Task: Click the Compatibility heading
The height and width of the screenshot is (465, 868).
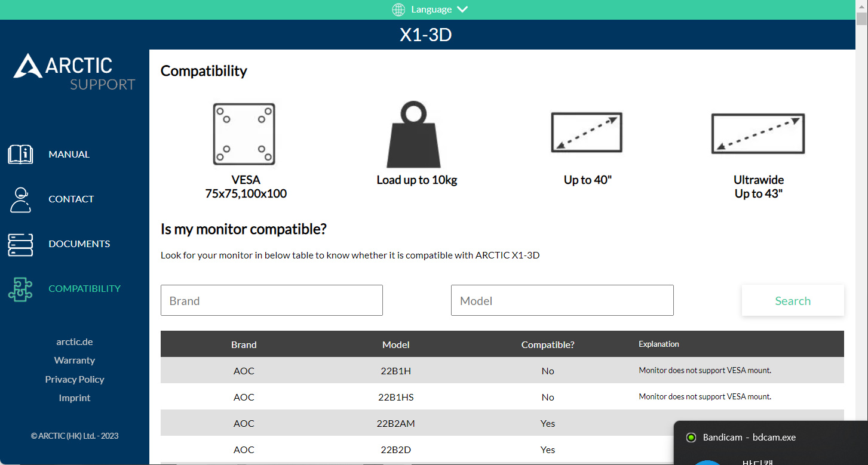Action: click(x=204, y=71)
